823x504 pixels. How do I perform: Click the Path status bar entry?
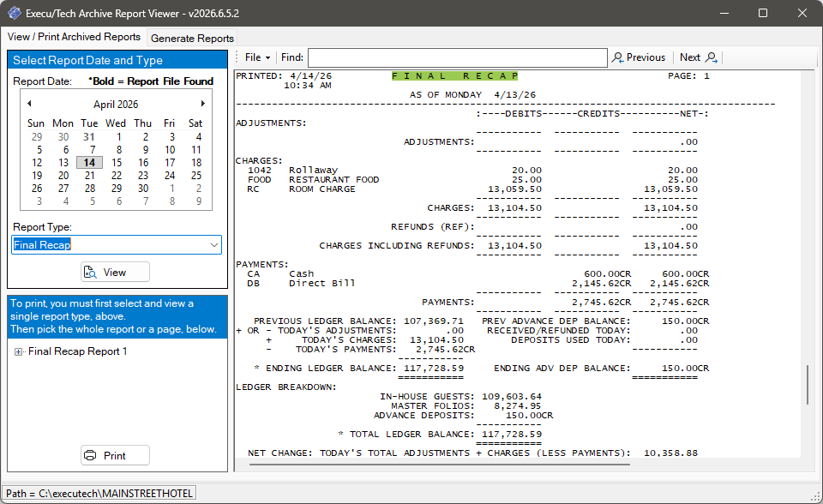pos(99,493)
